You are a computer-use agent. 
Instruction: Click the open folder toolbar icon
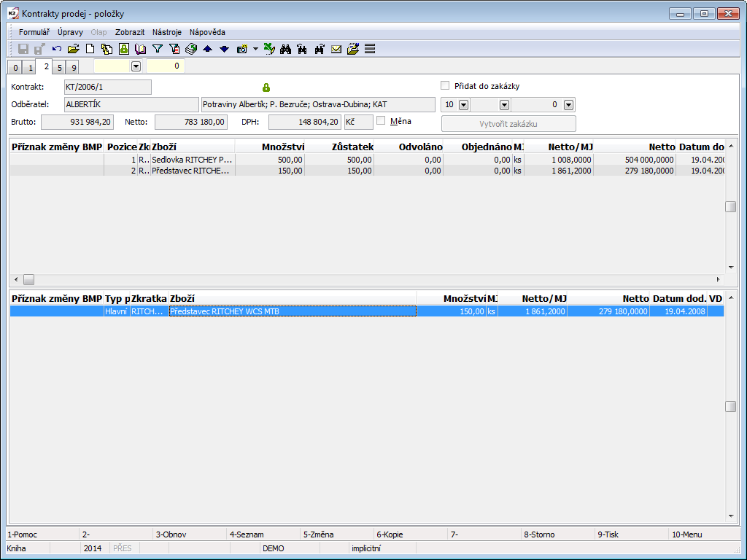(x=73, y=49)
